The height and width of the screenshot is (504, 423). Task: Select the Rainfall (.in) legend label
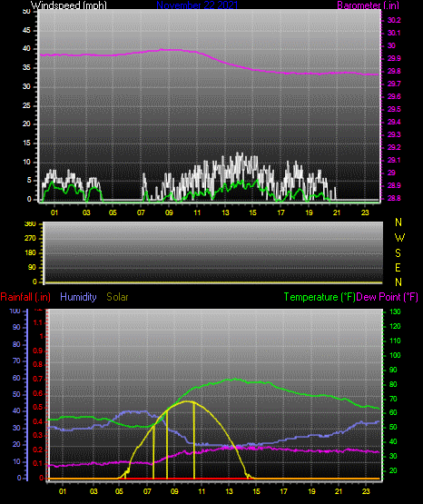25,297
